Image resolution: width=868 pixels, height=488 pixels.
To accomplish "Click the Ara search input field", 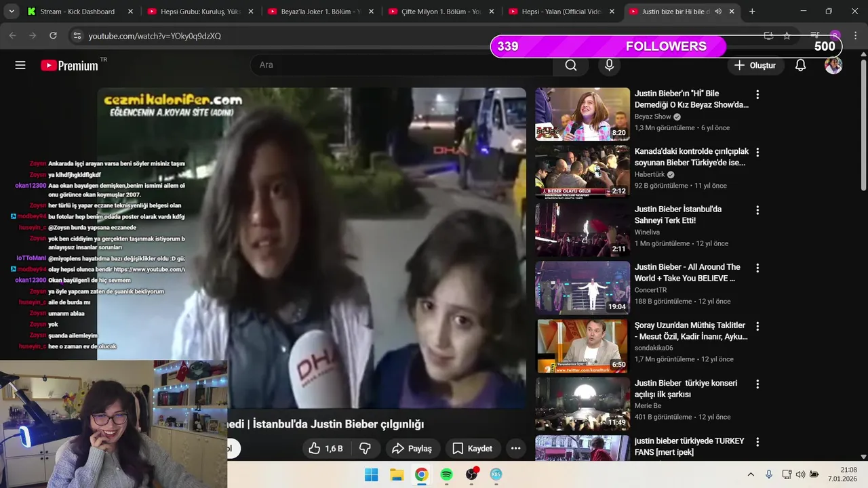I will pyautogui.click(x=401, y=65).
